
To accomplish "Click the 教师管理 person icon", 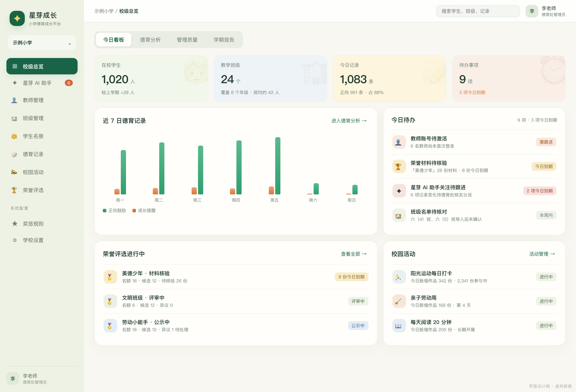I will click(14, 100).
